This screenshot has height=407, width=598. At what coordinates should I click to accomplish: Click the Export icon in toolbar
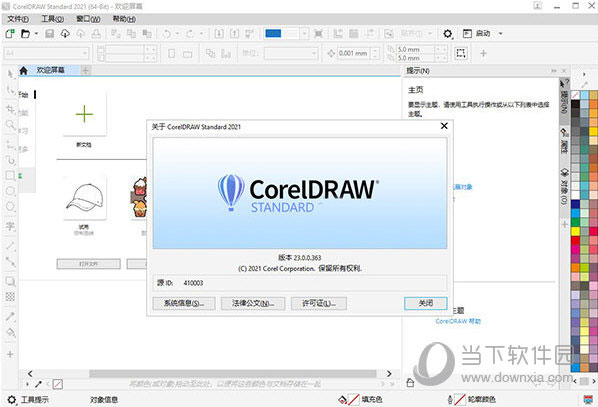coord(235,34)
